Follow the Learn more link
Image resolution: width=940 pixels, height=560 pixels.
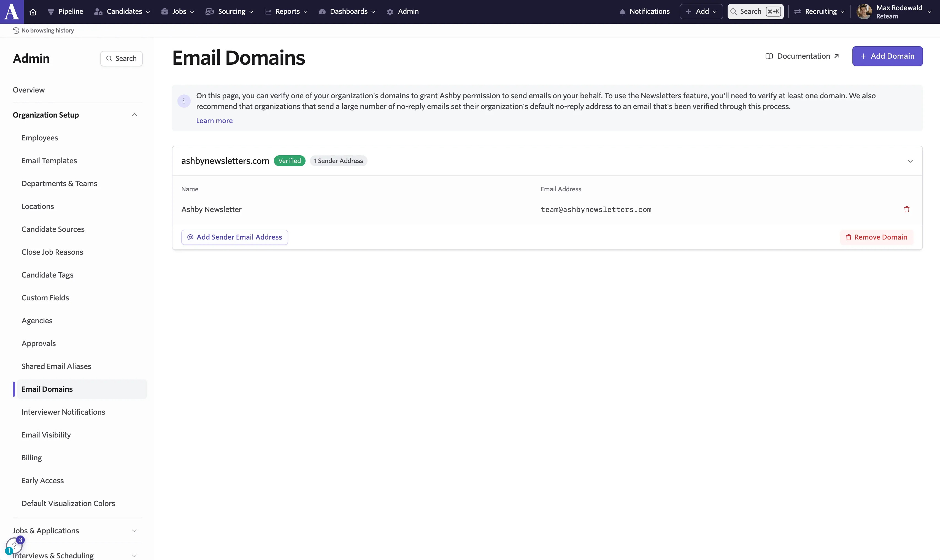[214, 121]
